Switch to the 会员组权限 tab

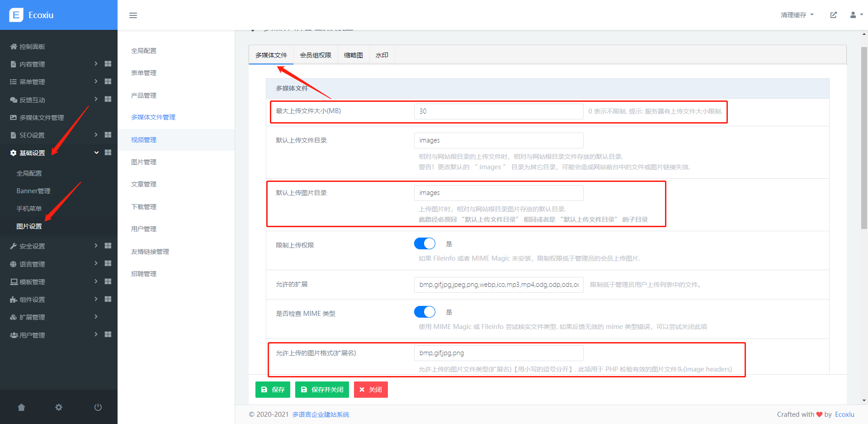(x=316, y=55)
